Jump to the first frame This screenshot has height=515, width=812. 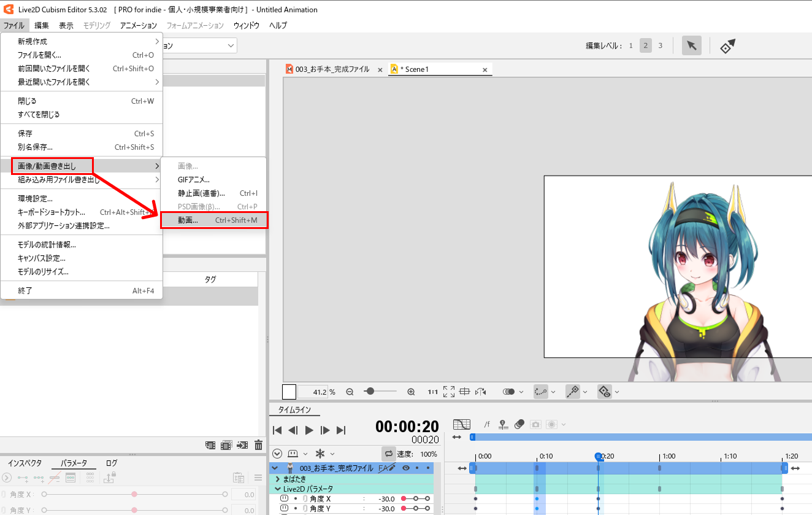[277, 430]
